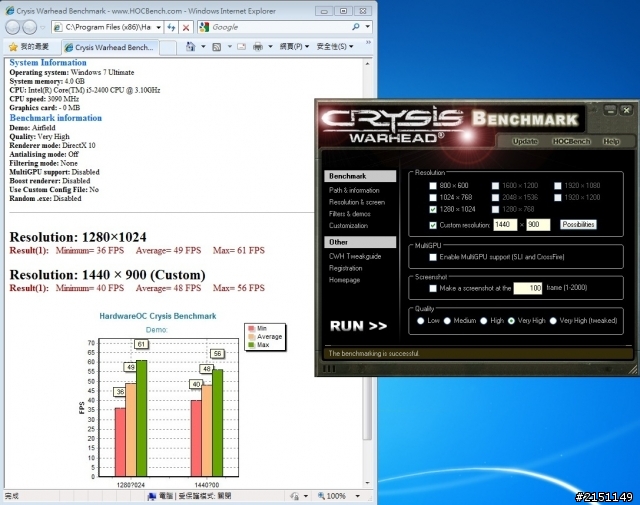Select Resolution & screen in the sidebar

[x=357, y=202]
